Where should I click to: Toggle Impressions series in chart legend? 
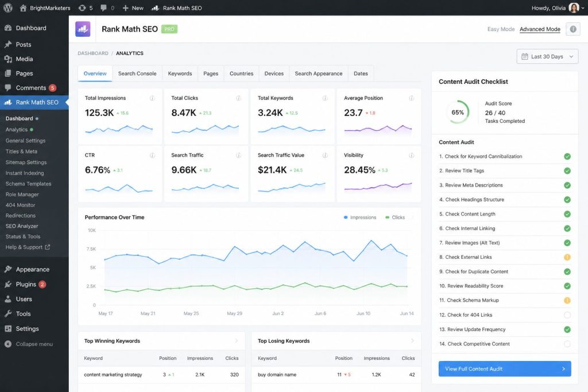(x=360, y=218)
